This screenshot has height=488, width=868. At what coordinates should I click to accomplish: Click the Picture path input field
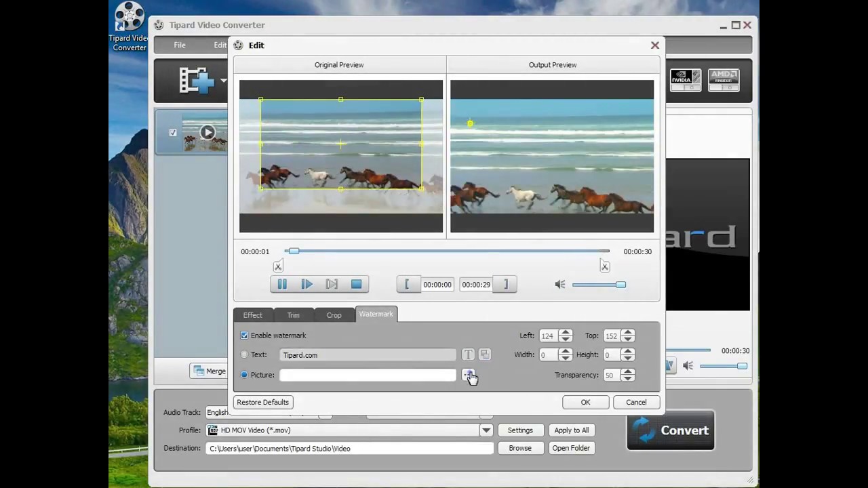(x=368, y=375)
